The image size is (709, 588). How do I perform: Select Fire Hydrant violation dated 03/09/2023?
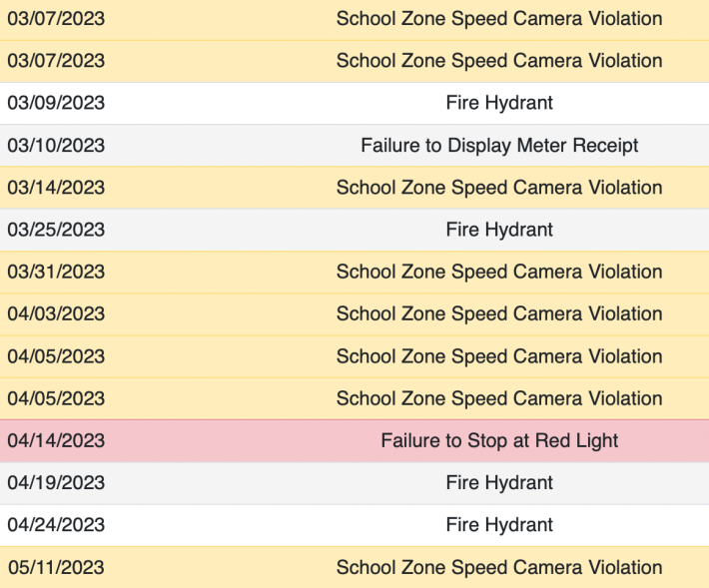coord(499,103)
